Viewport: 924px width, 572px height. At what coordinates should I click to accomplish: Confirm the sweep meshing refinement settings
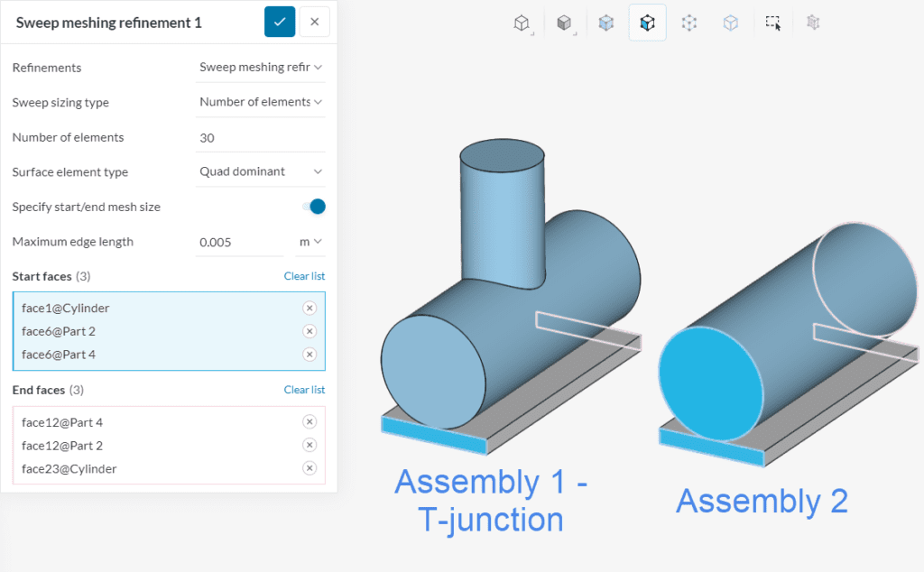click(280, 21)
